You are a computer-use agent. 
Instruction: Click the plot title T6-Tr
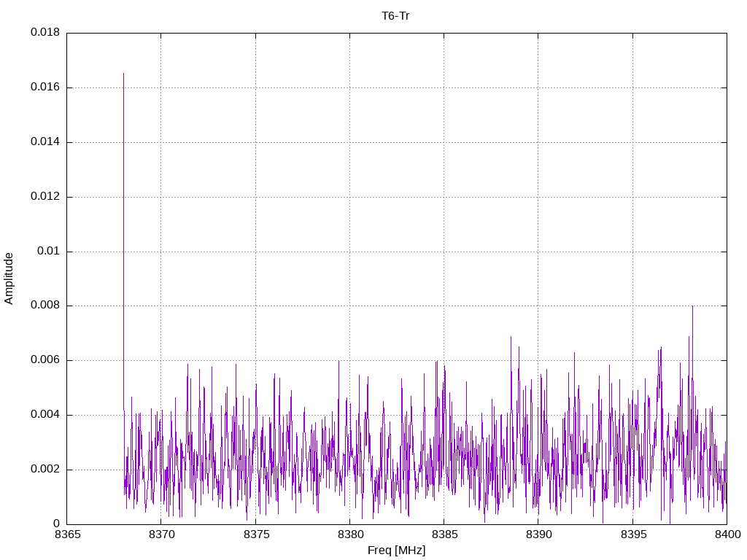(x=395, y=15)
